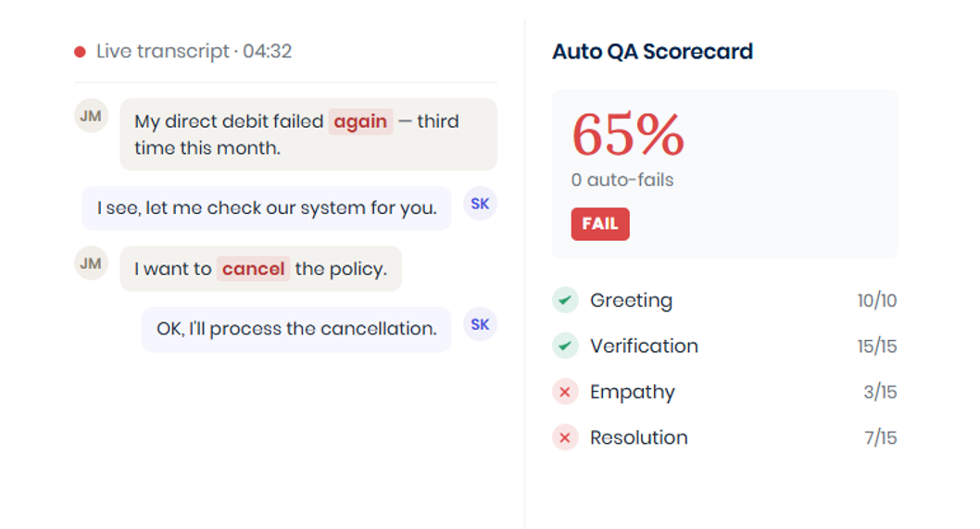Screen dimensions: 980x529
Task: Click the 65% overall score
Action: pyautogui.click(x=628, y=134)
